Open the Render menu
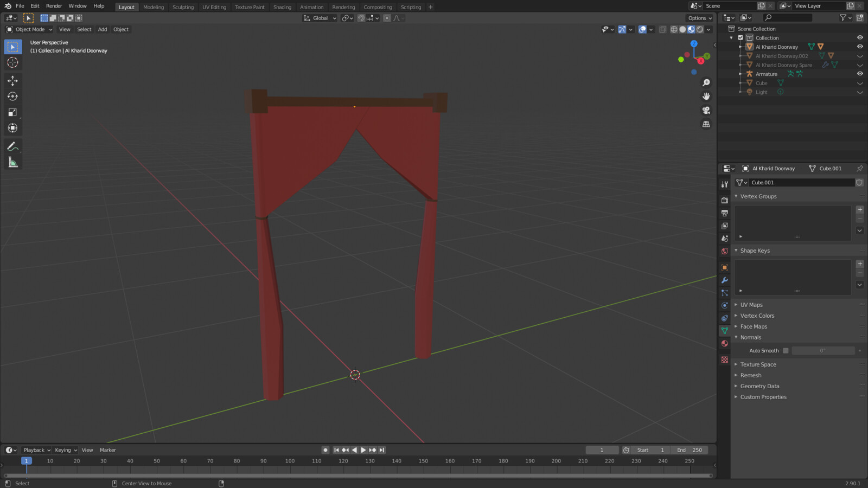Screen dimensions: 868x488 54,6
